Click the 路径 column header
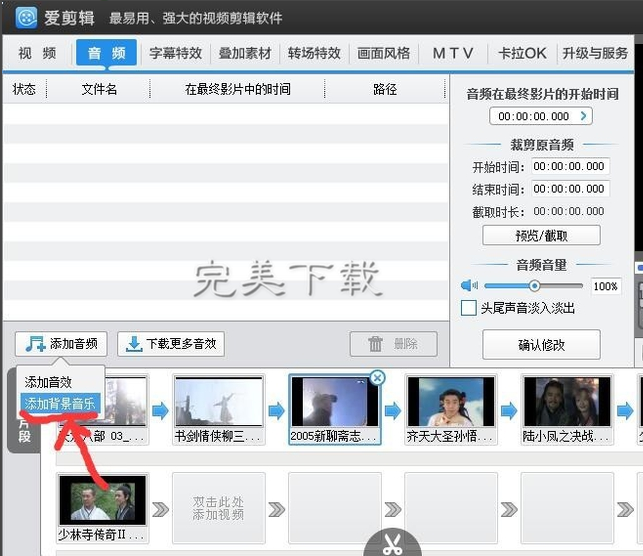The height and width of the screenshot is (556, 643). tap(385, 89)
